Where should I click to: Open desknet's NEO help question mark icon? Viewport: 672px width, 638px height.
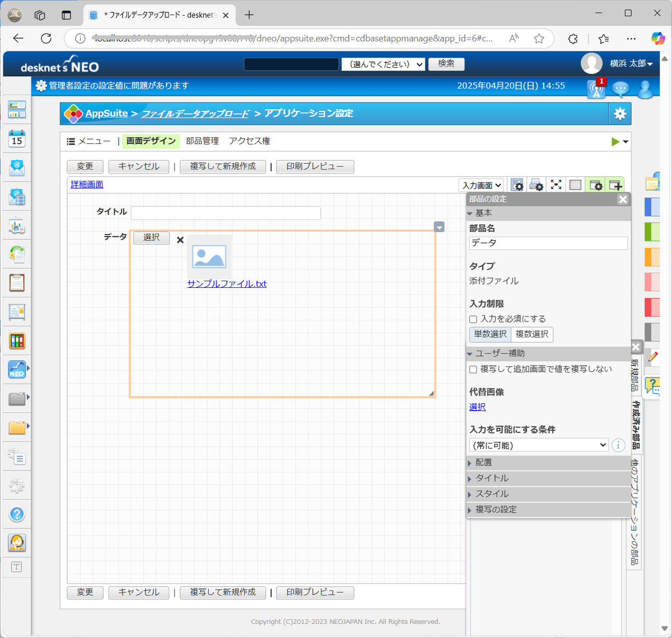point(17,514)
